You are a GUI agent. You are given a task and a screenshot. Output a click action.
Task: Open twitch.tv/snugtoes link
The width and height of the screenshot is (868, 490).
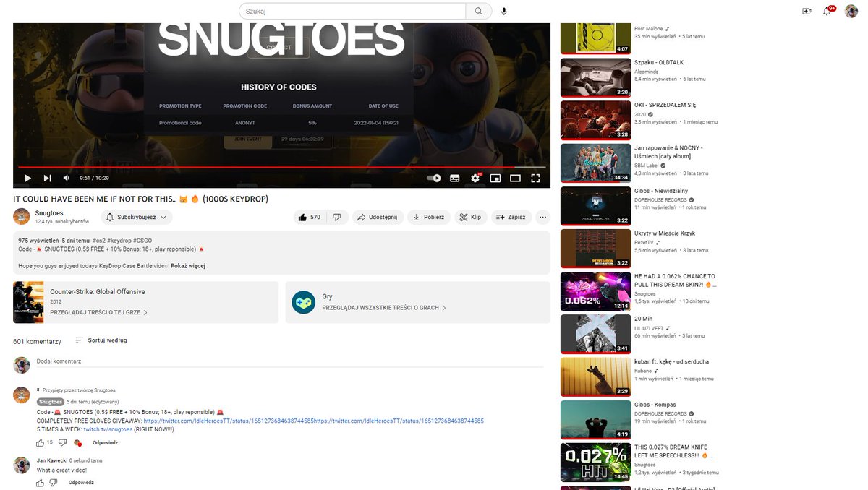[x=108, y=429]
